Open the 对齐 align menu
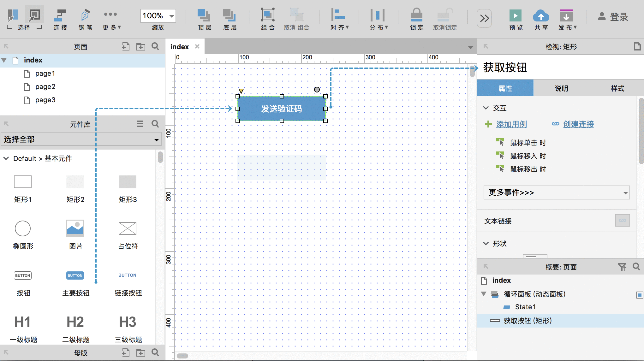Screen dimensions: 644x361 (x=339, y=19)
